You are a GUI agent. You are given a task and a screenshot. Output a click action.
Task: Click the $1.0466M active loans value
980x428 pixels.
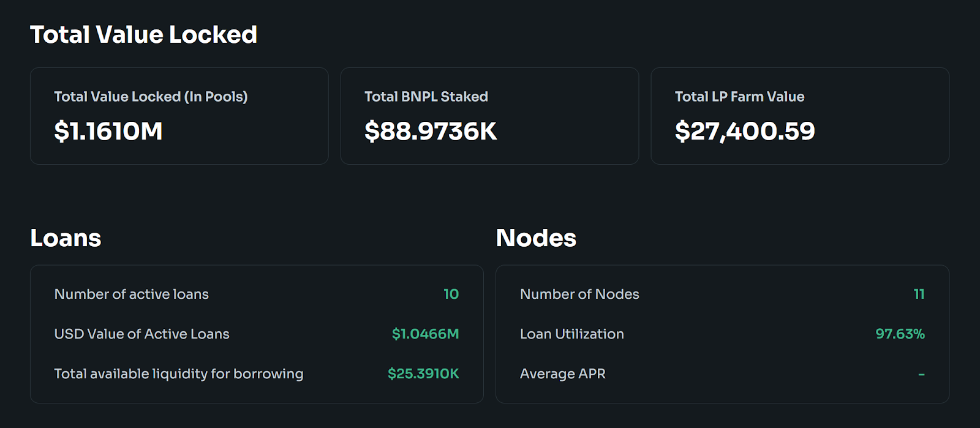click(x=426, y=334)
